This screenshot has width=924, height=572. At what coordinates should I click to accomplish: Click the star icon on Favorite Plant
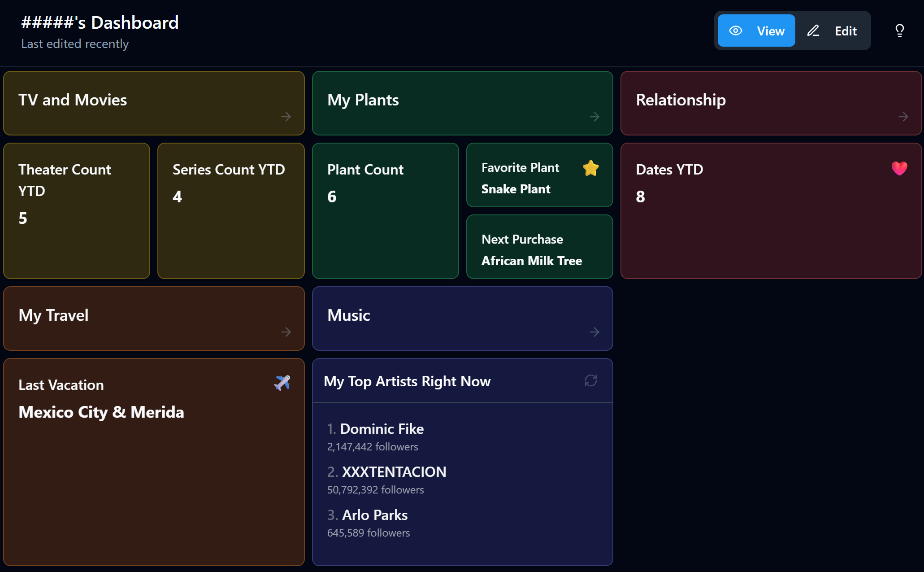(591, 168)
